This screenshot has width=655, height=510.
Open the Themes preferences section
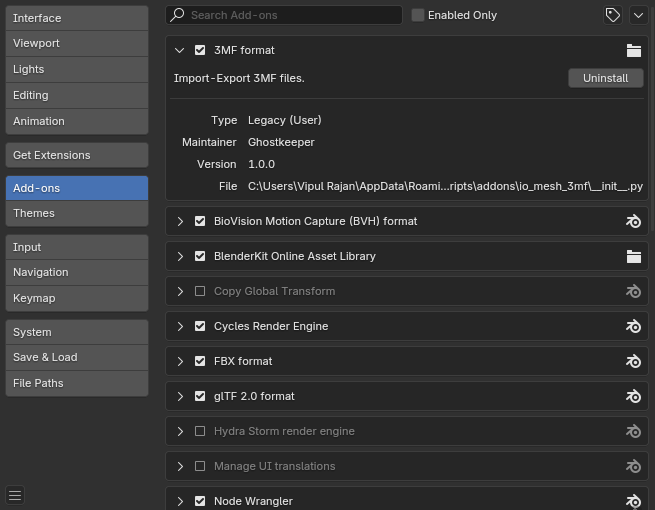pos(77,213)
